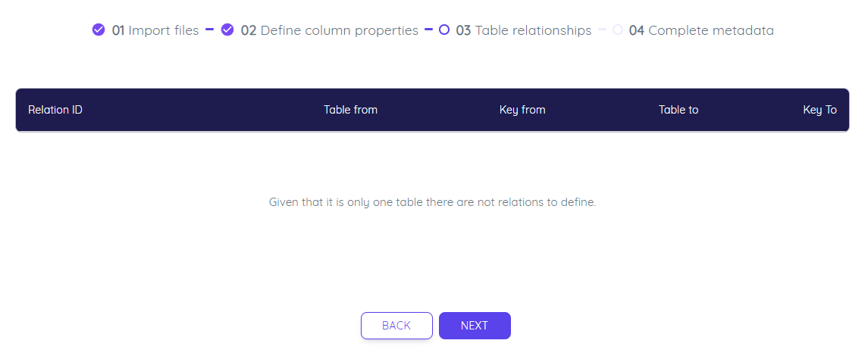Click the Relation ID column header

coord(55,110)
